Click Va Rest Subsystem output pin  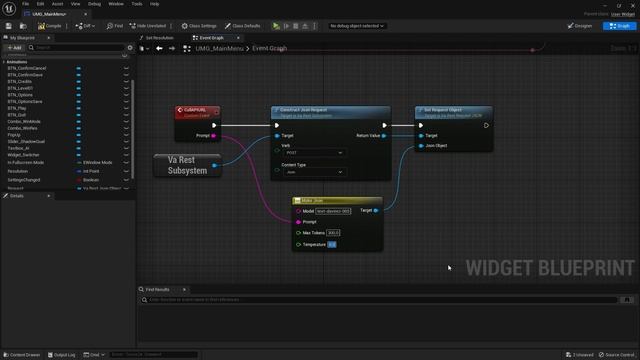point(214,165)
